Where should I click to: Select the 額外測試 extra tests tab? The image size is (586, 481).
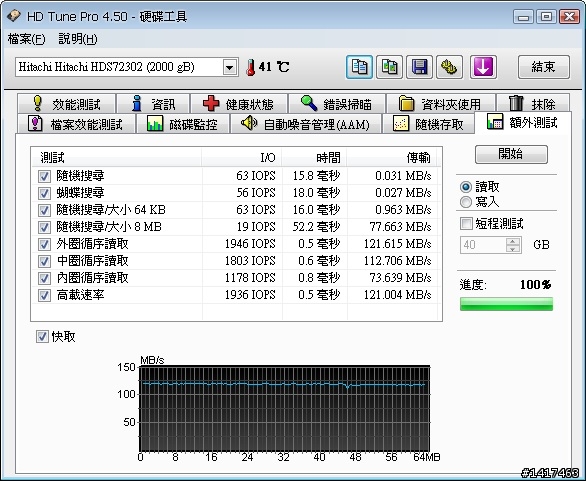tap(523, 122)
